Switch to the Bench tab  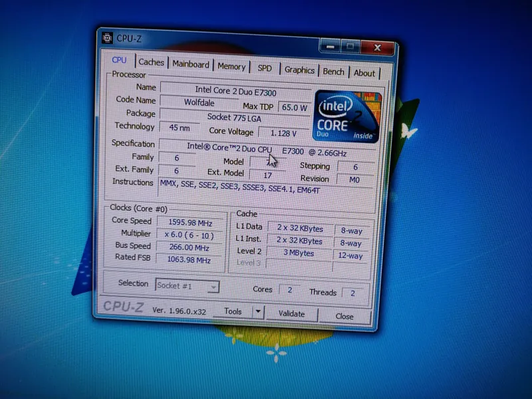coord(333,72)
